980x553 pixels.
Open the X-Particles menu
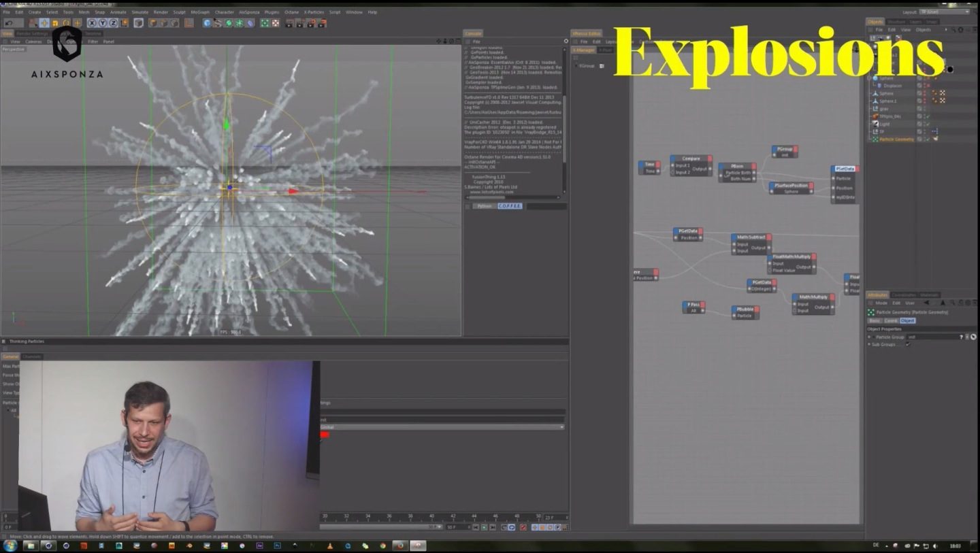tap(314, 12)
